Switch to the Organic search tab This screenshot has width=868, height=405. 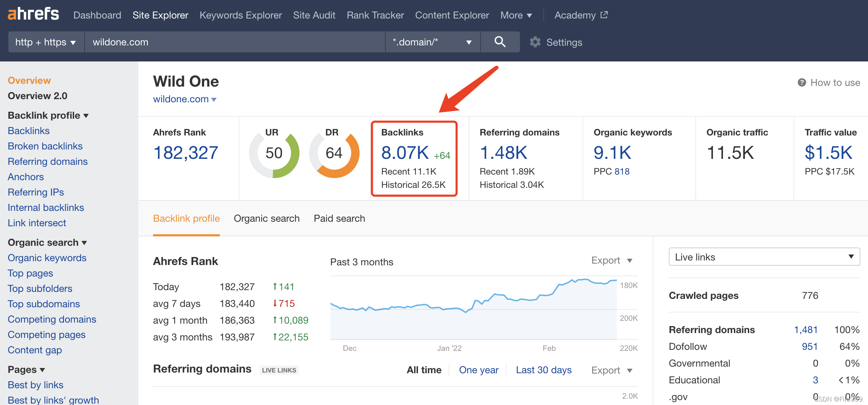(267, 219)
